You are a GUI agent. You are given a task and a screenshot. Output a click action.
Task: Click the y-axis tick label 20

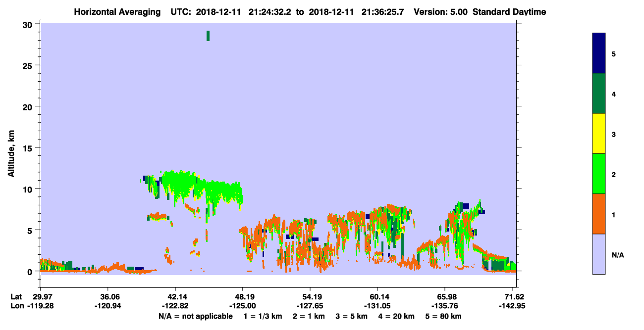[28, 106]
